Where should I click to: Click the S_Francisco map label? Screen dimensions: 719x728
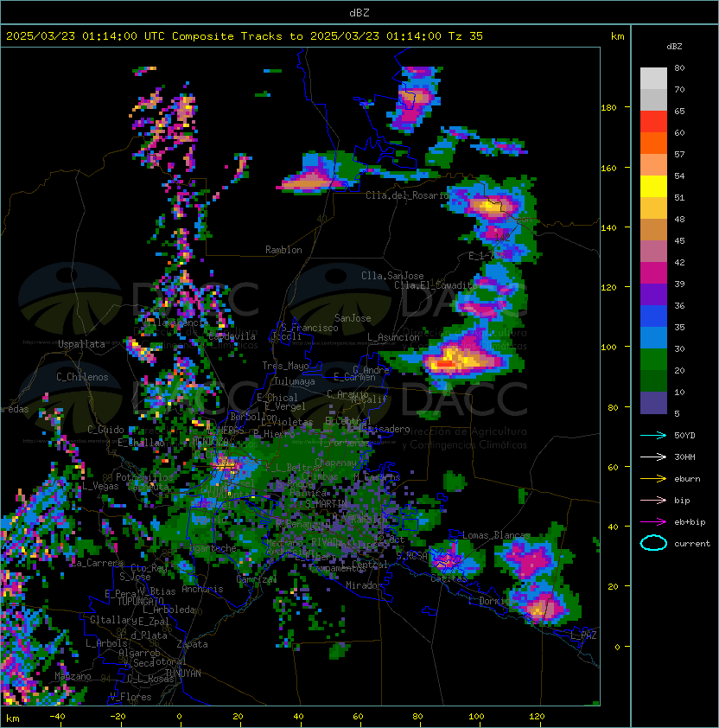coord(309,328)
